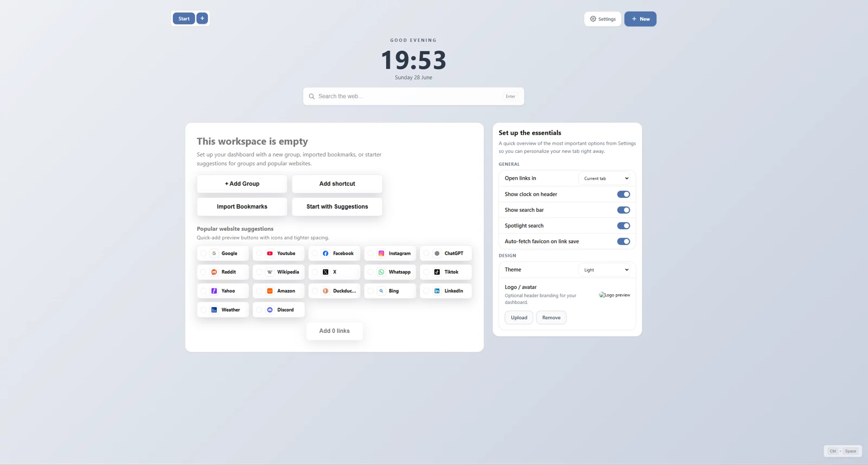868x465 pixels.
Task: Select the Facebook suggestion checkbox
Action: pyautogui.click(x=315, y=253)
